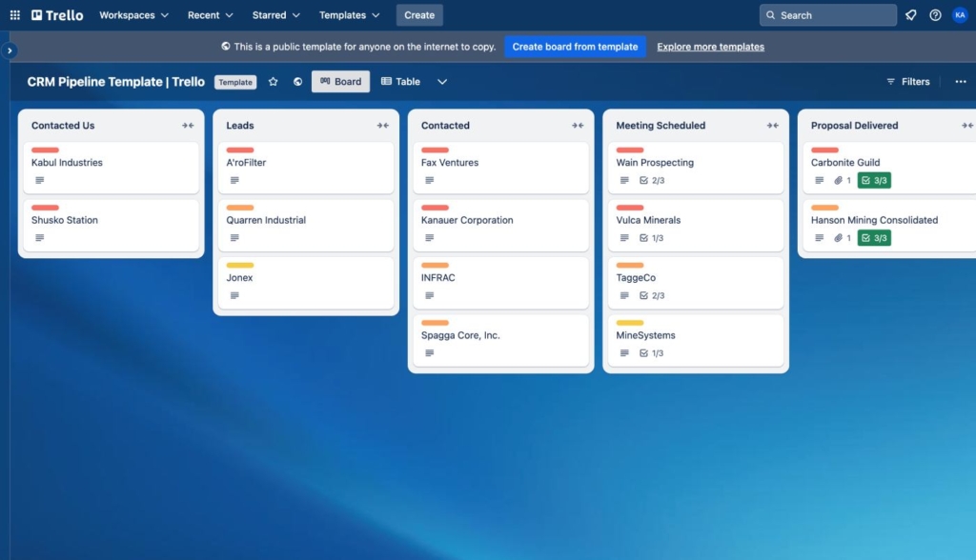This screenshot has height=560, width=976.
Task: Open the Templates dropdown
Action: click(349, 15)
